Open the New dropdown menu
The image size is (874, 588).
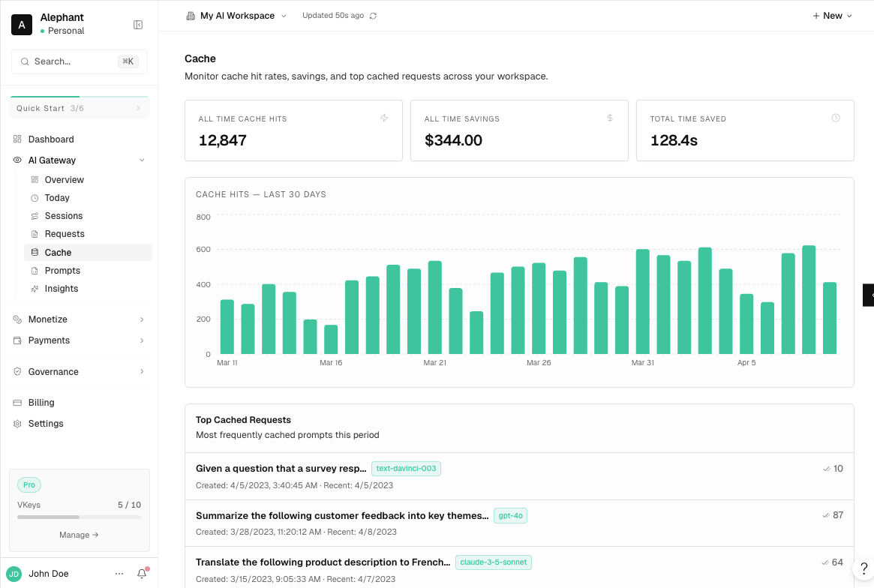click(x=832, y=16)
